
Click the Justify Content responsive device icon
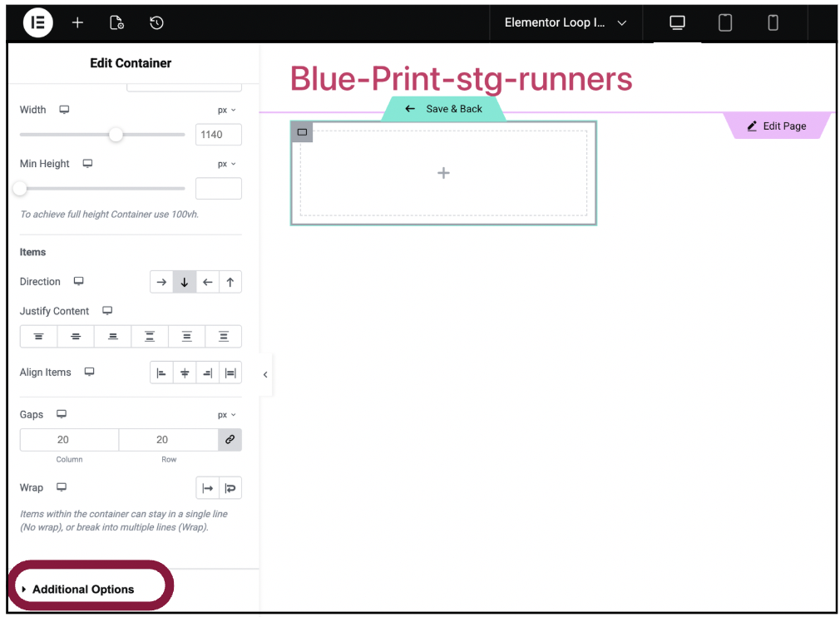click(x=107, y=311)
